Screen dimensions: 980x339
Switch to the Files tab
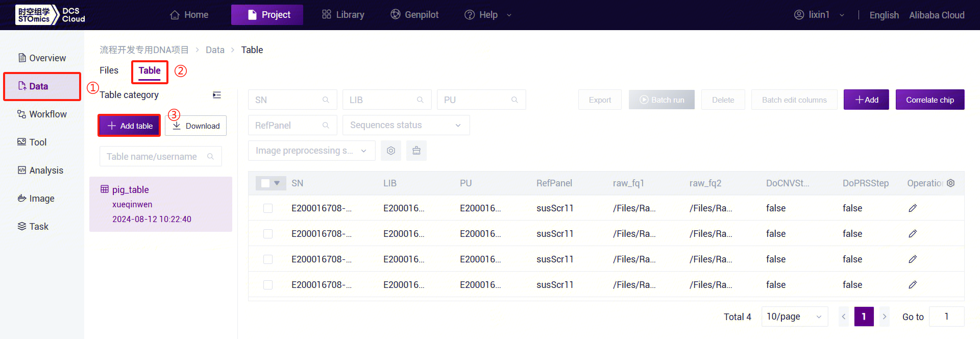(109, 70)
